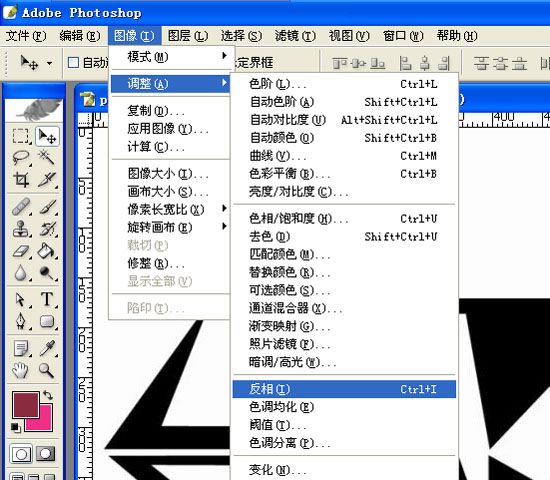Image resolution: width=550 pixels, height=480 pixels.
Task: Switch to Quick Mask mode
Action: click(x=46, y=454)
